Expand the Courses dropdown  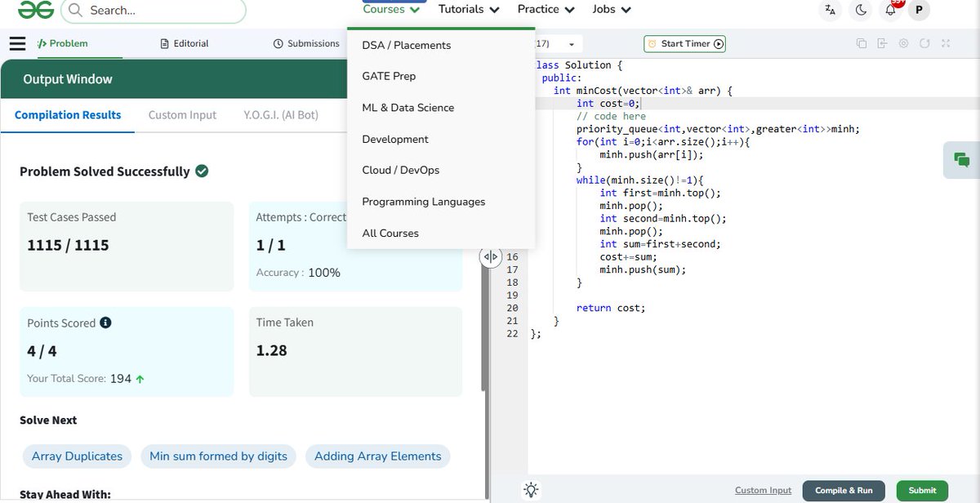(x=391, y=10)
